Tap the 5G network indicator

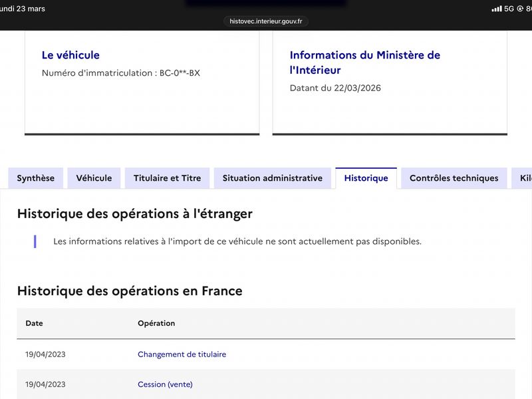(509, 9)
